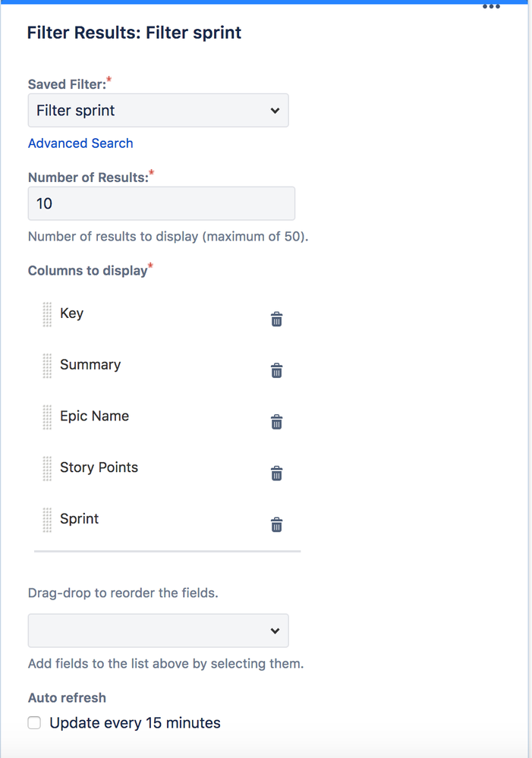Click the drag handle beside Sprint
Screen dimensions: 532x758
tap(46, 519)
